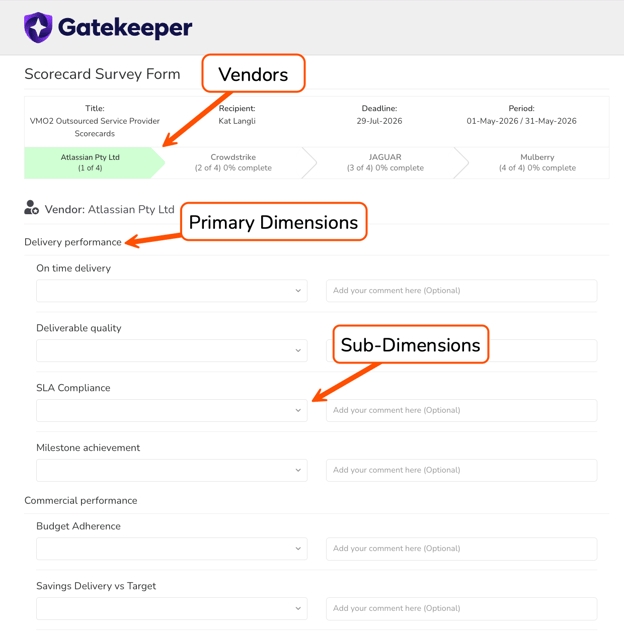
Task: Click the SLA Compliance comment field
Action: [462, 410]
